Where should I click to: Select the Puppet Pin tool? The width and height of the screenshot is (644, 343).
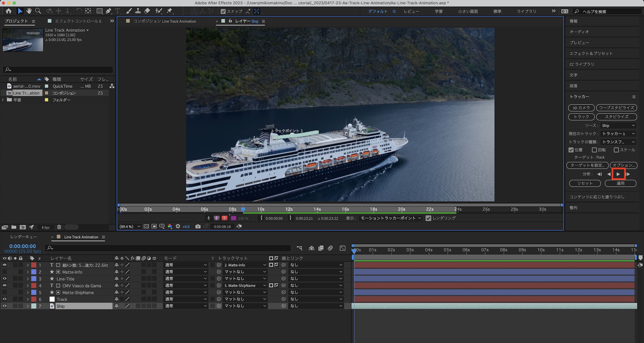tap(169, 11)
